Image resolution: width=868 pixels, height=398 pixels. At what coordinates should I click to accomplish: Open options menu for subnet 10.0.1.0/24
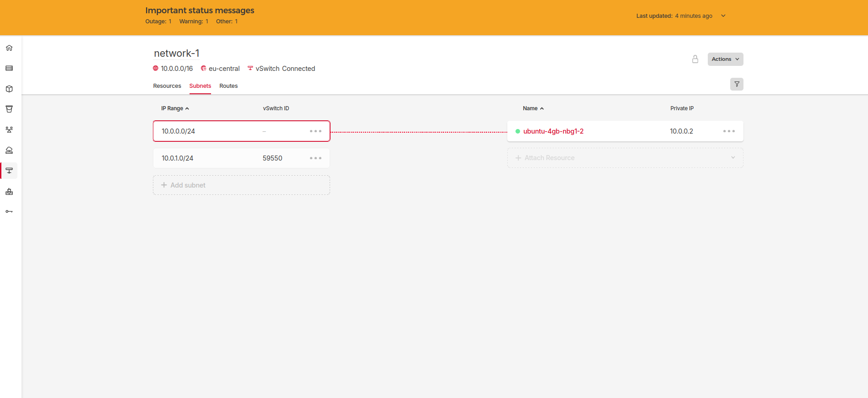[x=315, y=158]
